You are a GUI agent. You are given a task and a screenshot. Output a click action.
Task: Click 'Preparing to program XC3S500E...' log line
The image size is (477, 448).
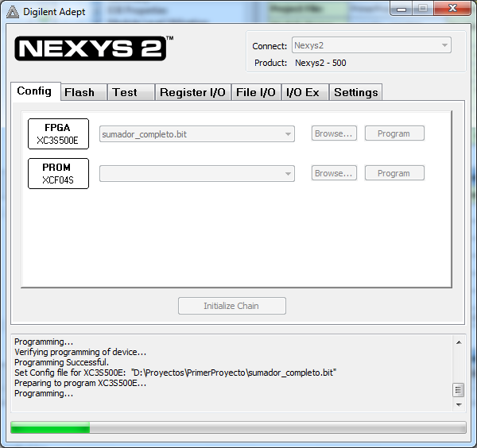pyautogui.click(x=80, y=383)
